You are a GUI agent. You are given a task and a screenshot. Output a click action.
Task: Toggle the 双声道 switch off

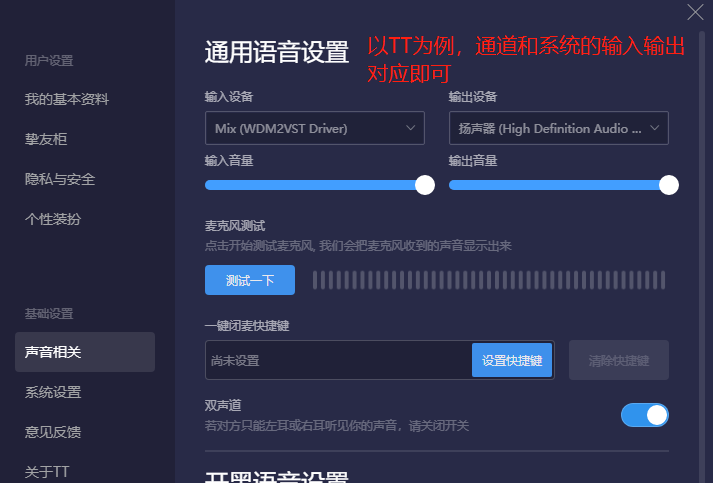pos(645,415)
